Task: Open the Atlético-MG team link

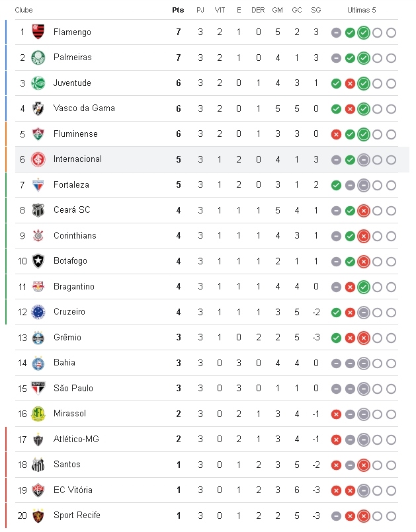Action: (x=76, y=439)
